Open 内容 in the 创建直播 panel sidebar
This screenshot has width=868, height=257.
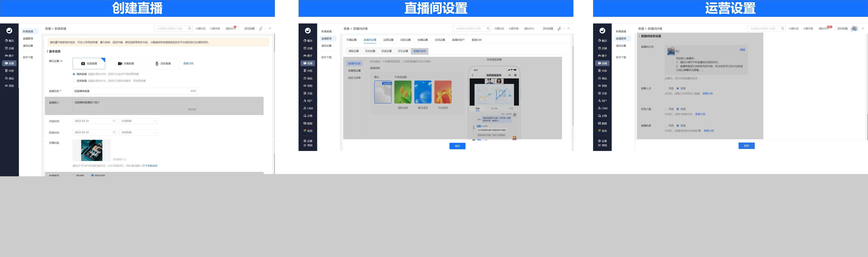9,71
